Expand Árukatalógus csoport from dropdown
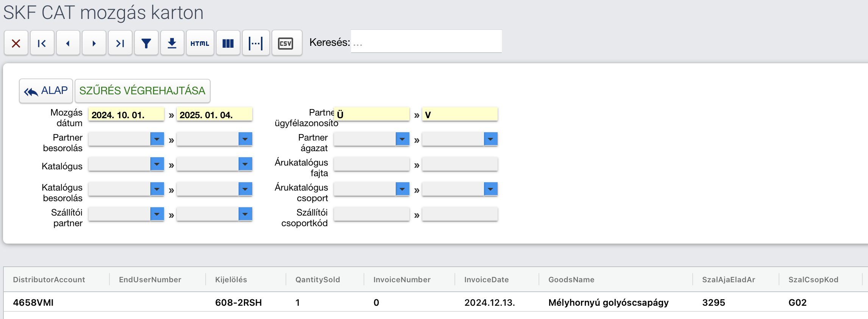Screen dimensions: 868x319 coord(402,189)
